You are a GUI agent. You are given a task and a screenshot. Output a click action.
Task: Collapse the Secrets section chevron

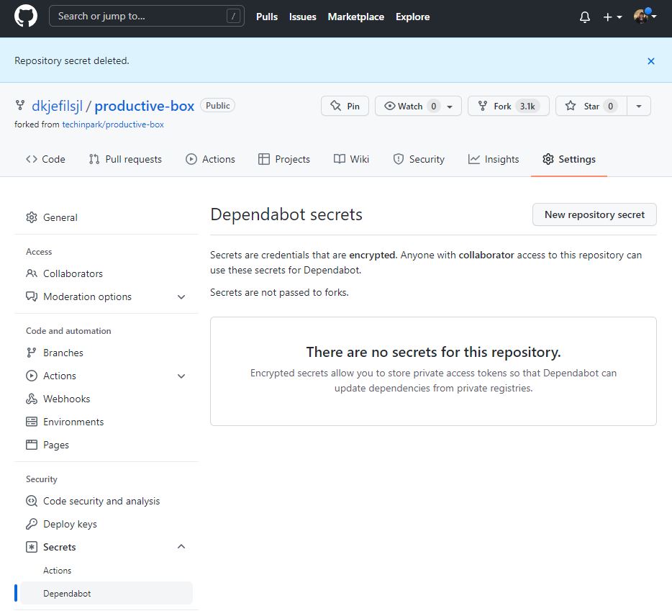pyautogui.click(x=181, y=546)
